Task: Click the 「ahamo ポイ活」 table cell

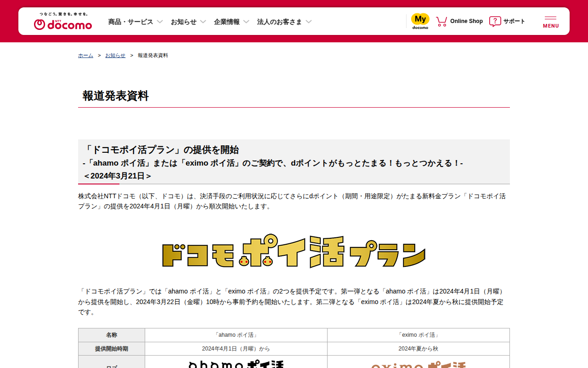Action: click(x=236, y=335)
